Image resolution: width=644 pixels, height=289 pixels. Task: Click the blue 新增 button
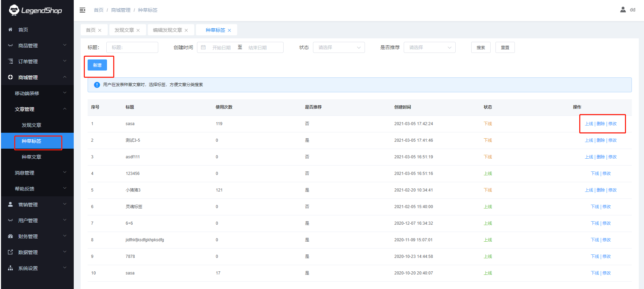[97, 65]
